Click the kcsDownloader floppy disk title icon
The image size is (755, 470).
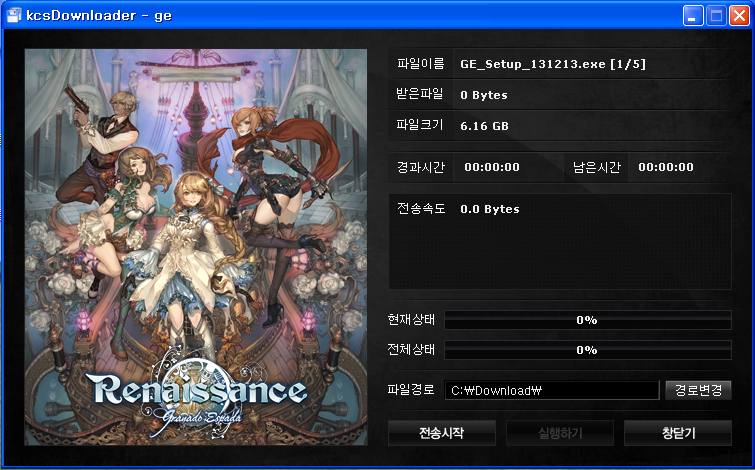point(14,15)
